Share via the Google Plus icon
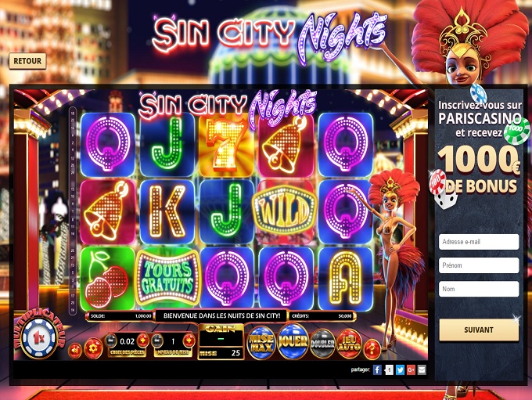The height and width of the screenshot is (400, 532). point(411,369)
